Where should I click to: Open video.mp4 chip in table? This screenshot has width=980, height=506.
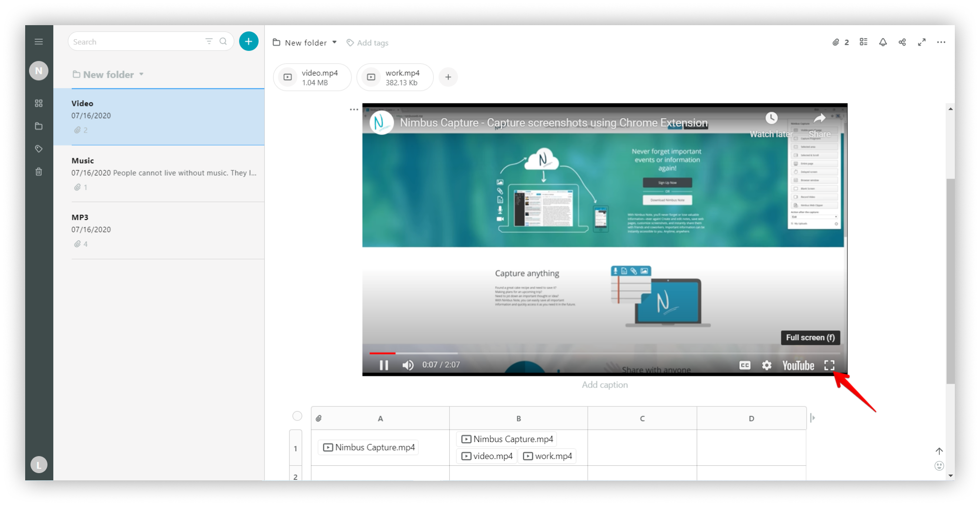coord(487,456)
